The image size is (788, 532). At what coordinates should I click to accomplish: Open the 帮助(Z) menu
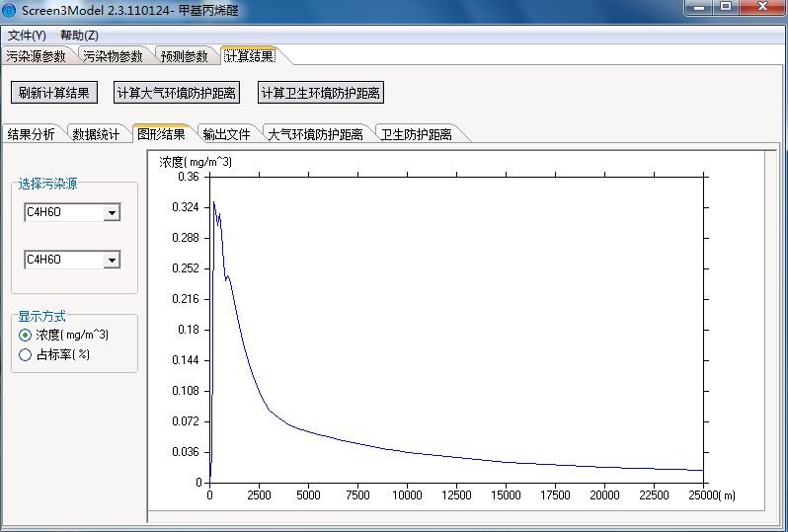tap(79, 36)
